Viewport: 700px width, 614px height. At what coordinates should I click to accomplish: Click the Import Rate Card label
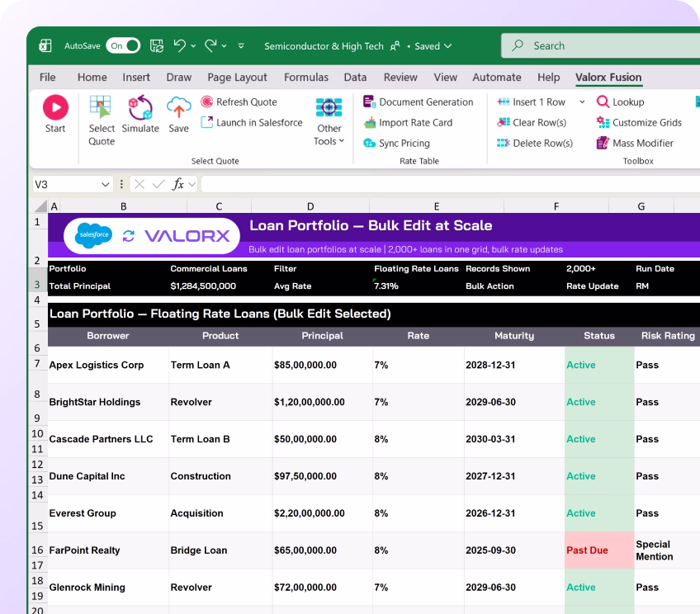pos(416,123)
